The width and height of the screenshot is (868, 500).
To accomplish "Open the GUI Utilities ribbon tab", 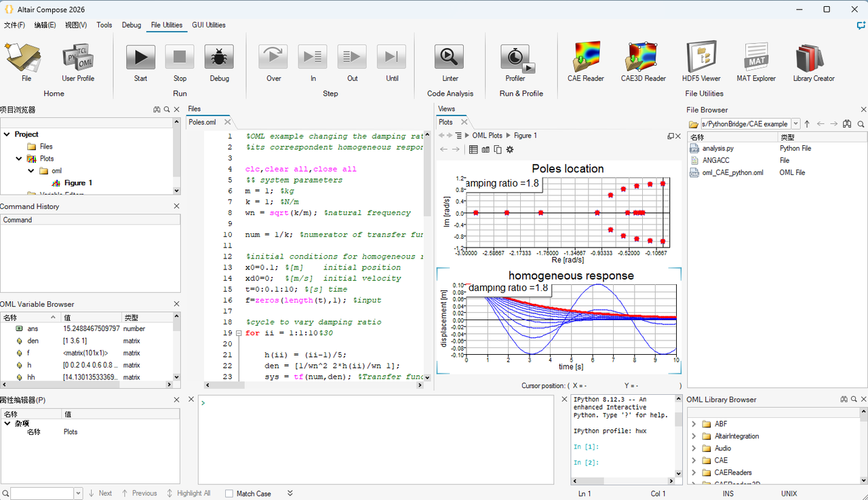I will [x=209, y=25].
